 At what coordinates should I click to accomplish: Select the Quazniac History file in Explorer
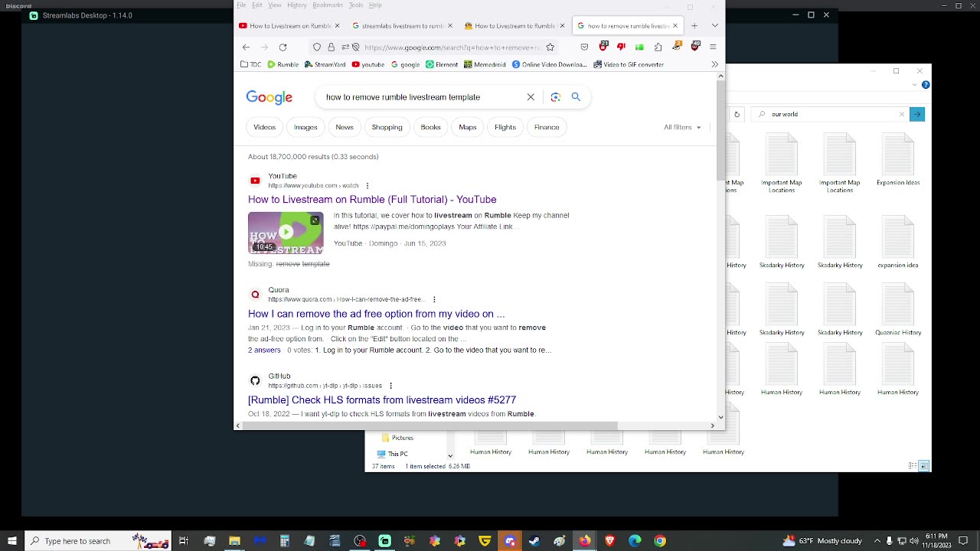[x=898, y=310]
